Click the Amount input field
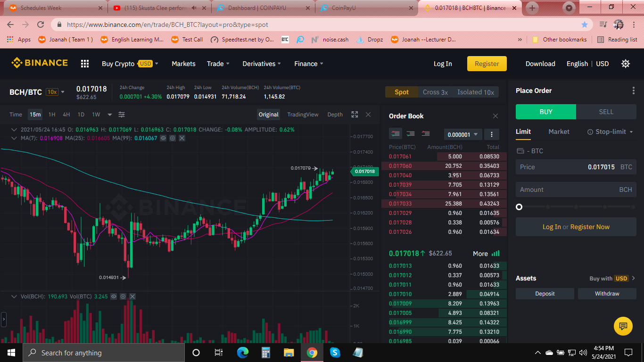The image size is (644, 362). click(x=576, y=189)
